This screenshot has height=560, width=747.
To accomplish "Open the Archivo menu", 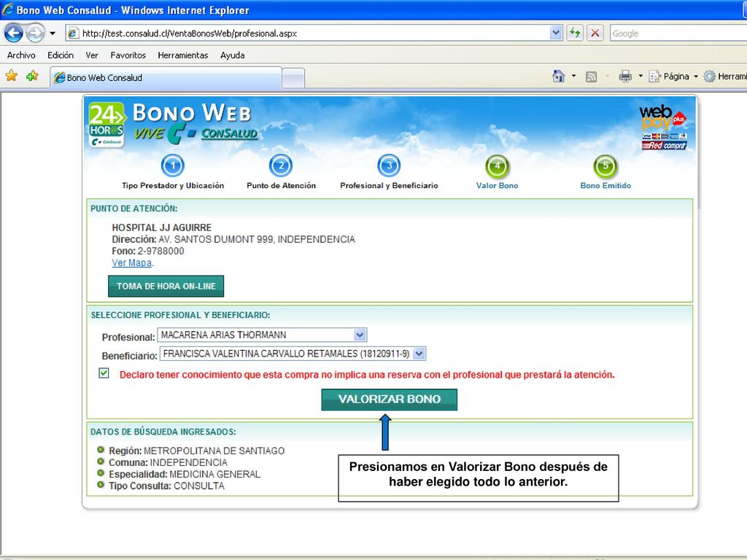I will pos(21,55).
